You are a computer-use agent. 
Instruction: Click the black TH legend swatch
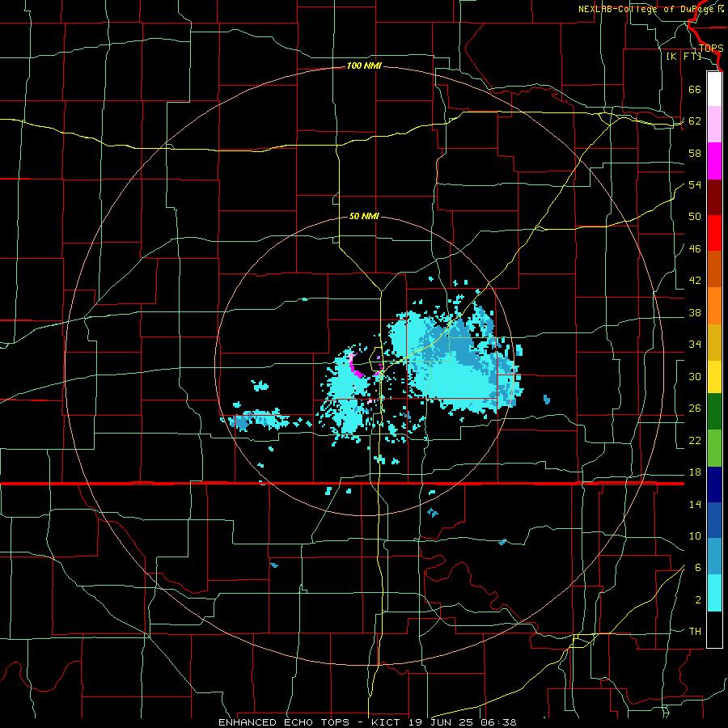click(x=714, y=629)
